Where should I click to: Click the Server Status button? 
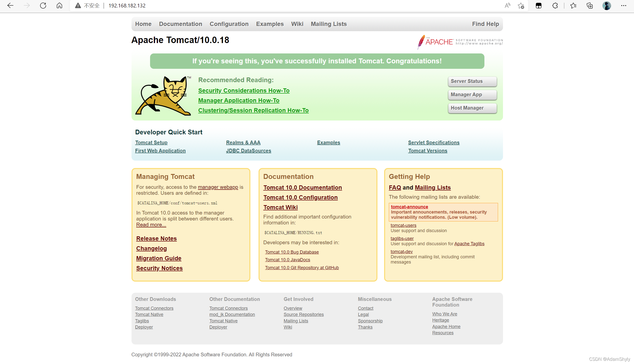point(472,81)
